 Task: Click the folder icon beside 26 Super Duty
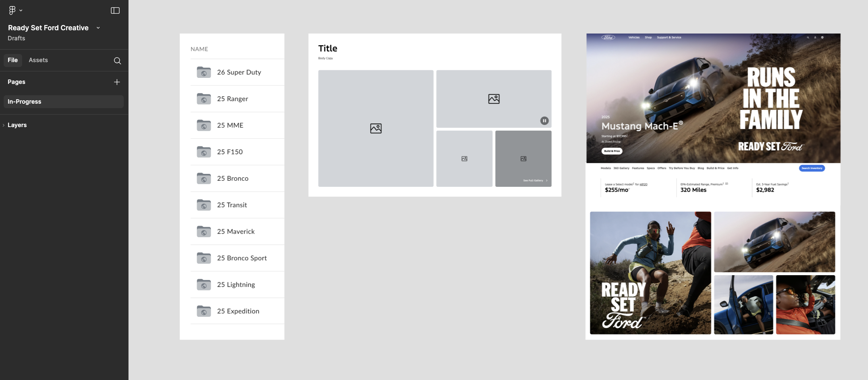(x=204, y=72)
